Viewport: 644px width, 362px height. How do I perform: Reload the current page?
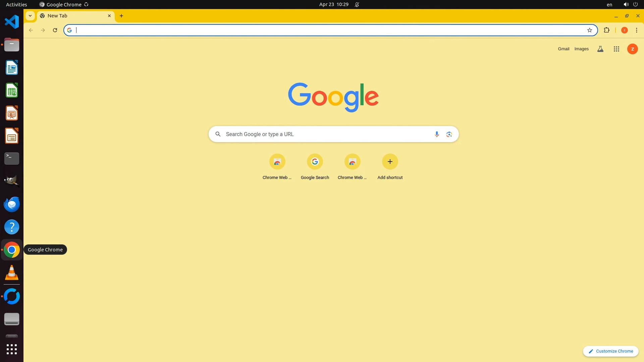(x=55, y=30)
